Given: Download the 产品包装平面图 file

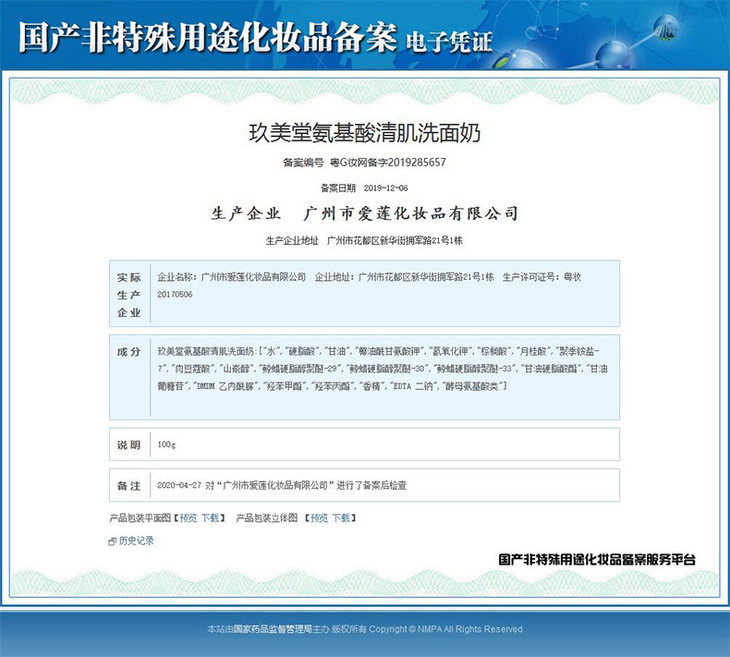Looking at the screenshot, I should point(210,518).
